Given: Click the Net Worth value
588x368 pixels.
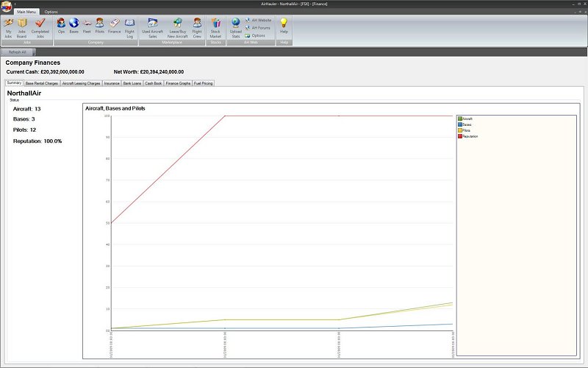Looking at the screenshot, I should coord(162,71).
